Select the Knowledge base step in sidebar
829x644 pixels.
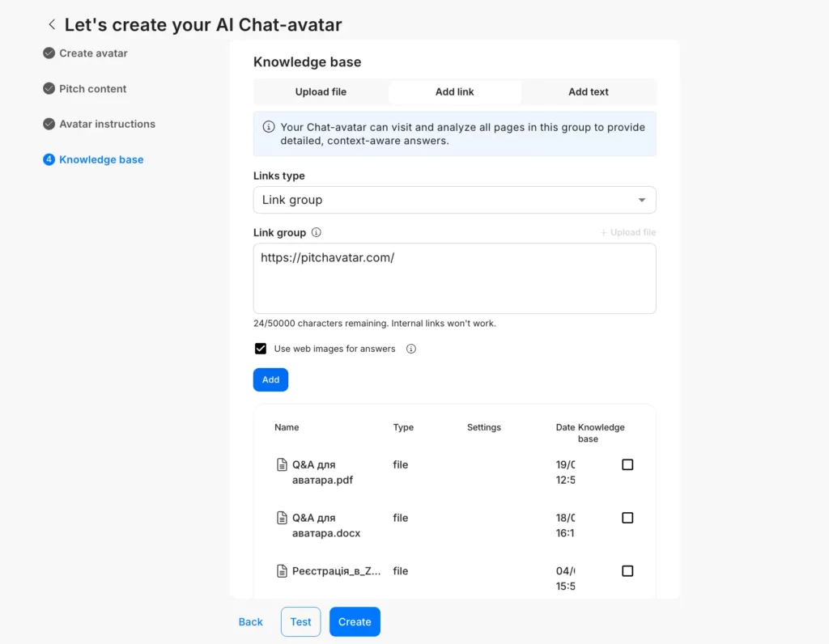tap(100, 159)
